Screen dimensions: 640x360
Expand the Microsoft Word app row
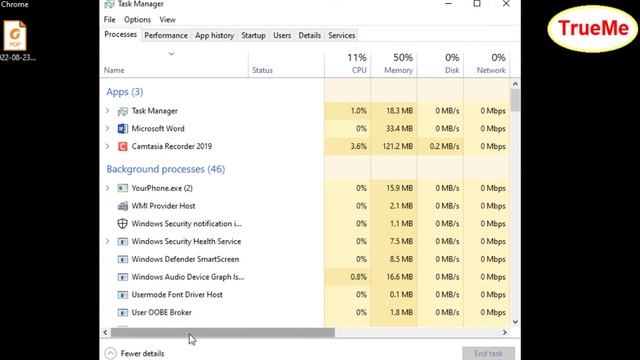pos(107,129)
